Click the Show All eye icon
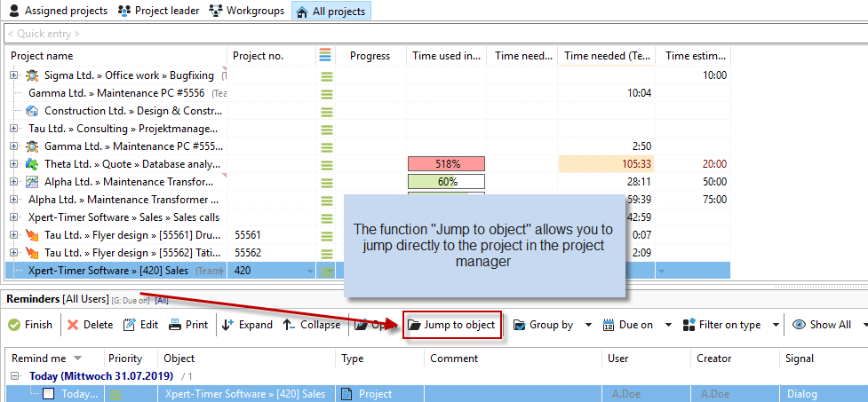Viewport: 868px width, 402px height. [x=800, y=325]
